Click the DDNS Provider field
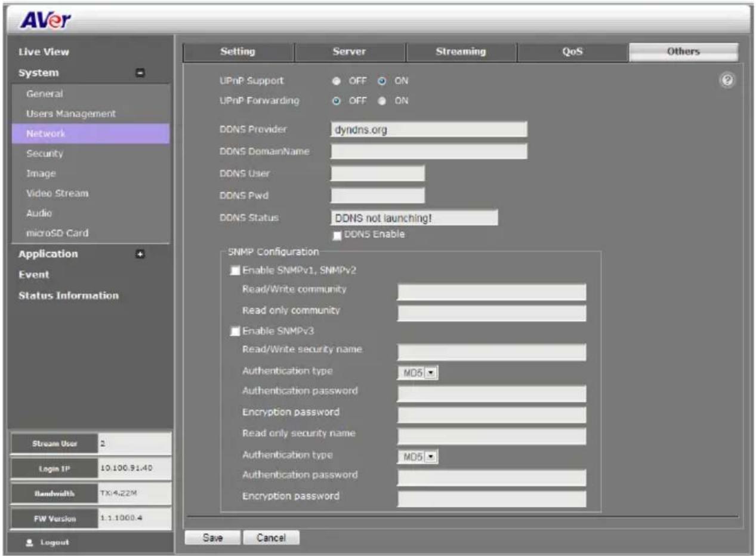The height and width of the screenshot is (556, 756). coord(429,131)
